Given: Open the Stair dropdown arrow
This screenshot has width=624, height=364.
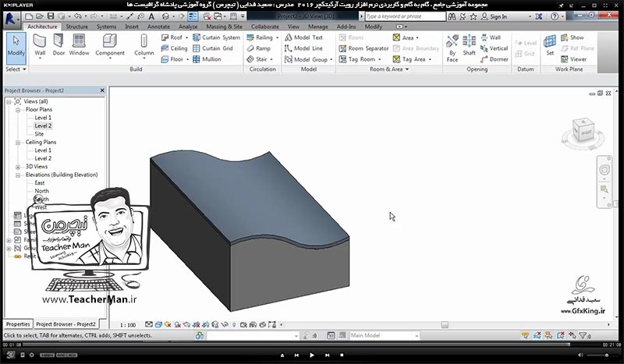Looking at the screenshot, I should pos(271,59).
